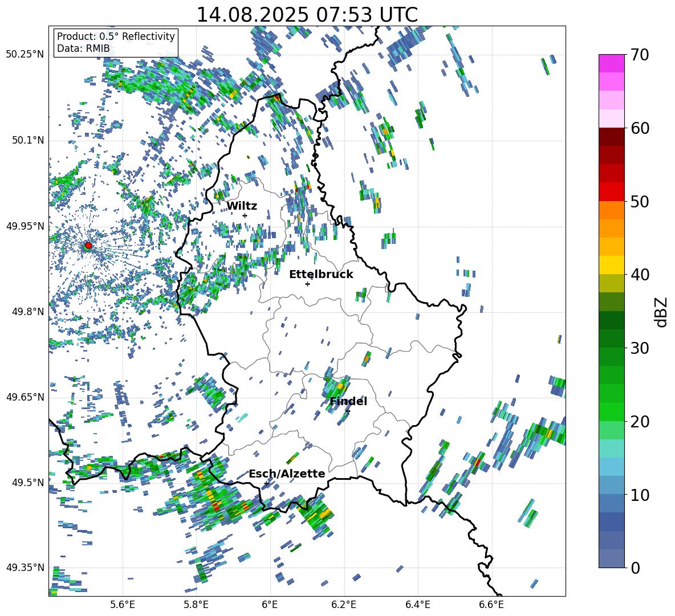The image size is (675, 616).
Task: Click the Findel location label
Action: pyautogui.click(x=348, y=401)
